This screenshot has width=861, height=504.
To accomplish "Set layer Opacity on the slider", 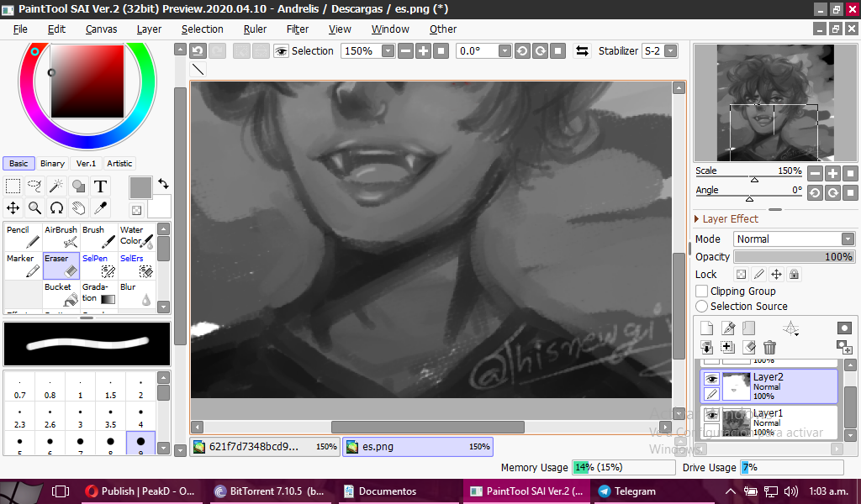I will tap(794, 257).
